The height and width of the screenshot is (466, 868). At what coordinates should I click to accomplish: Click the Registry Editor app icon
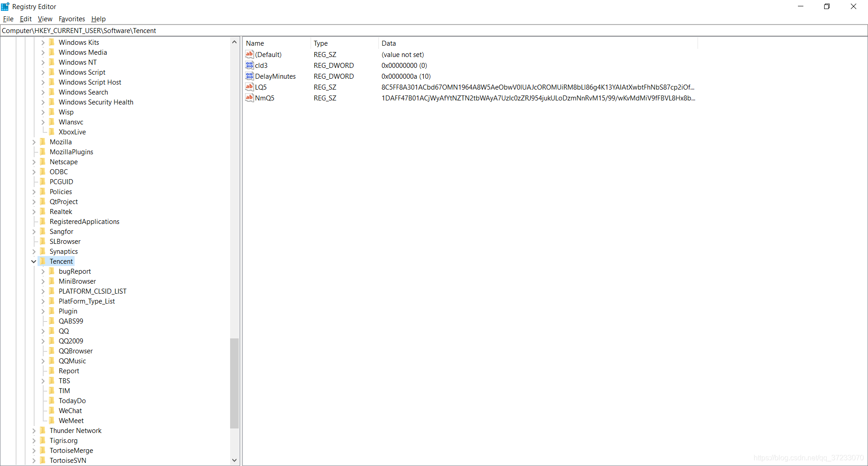[5, 6]
